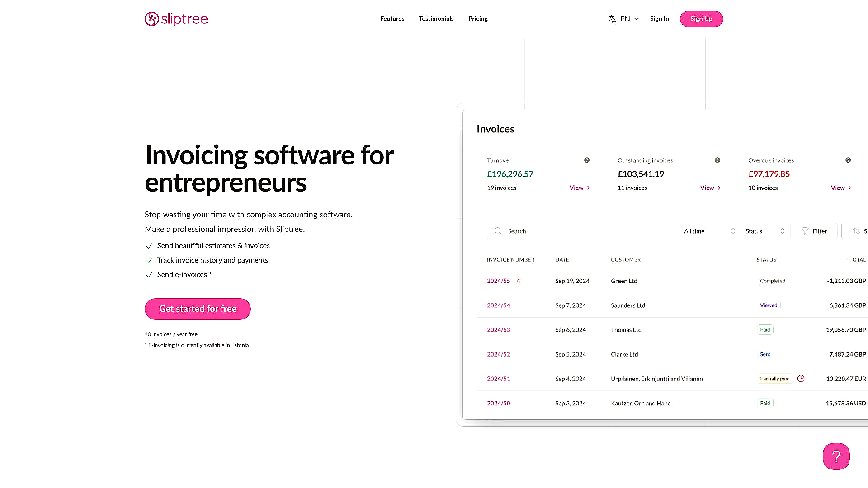The image size is (868, 488).
Task: Open invoice 2024/51
Action: coord(498,379)
